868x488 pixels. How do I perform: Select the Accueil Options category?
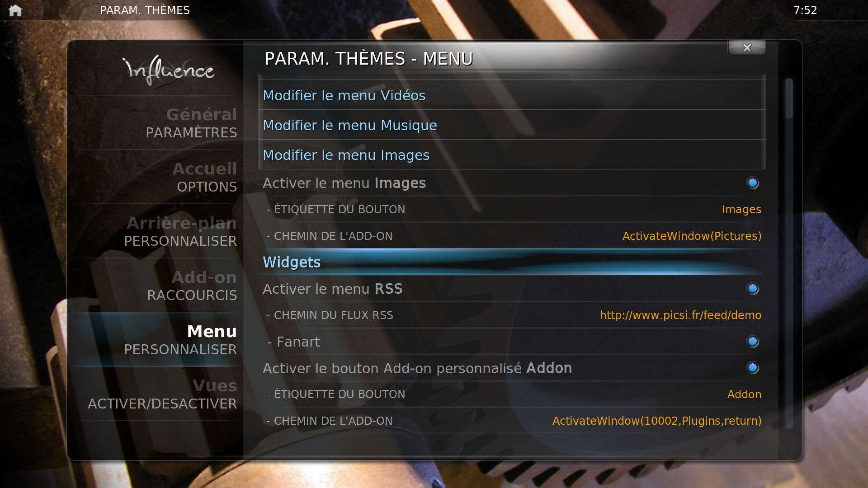coord(157,177)
